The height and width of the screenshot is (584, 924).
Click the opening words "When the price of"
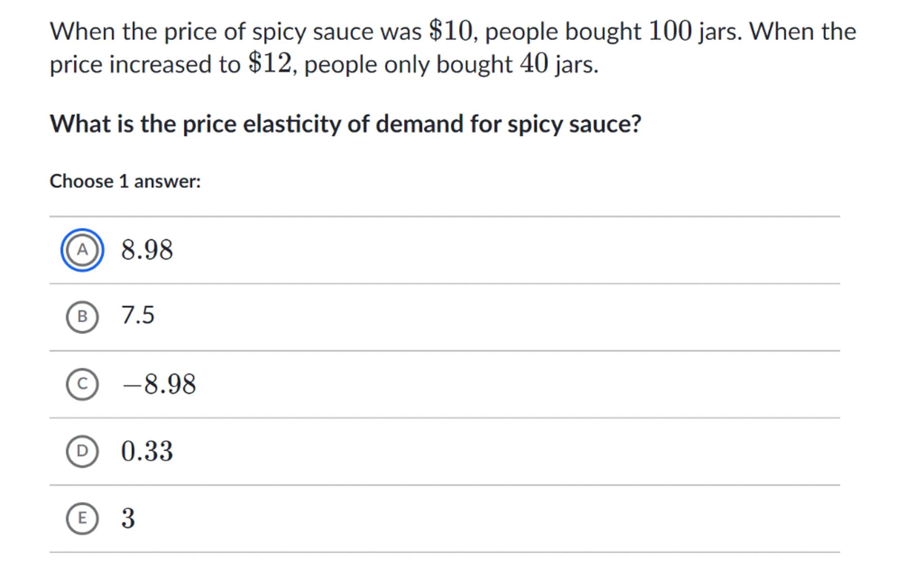(x=147, y=32)
